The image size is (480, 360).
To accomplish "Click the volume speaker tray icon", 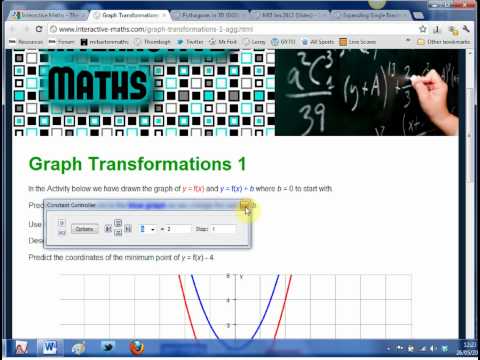I will tap(433, 349).
